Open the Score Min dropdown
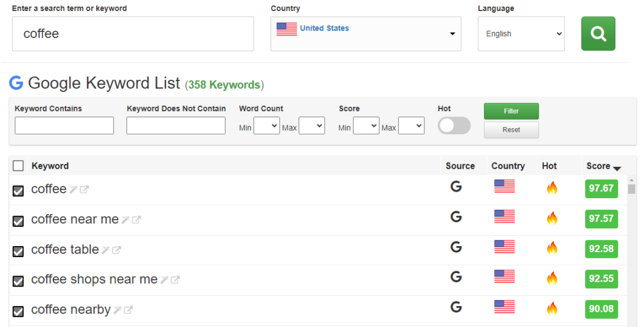Viewport: 644px width, 327px height. (366, 126)
